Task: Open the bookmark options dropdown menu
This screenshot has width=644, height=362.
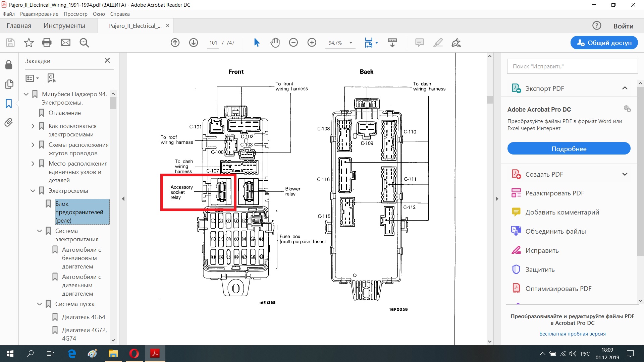Action: (x=32, y=78)
